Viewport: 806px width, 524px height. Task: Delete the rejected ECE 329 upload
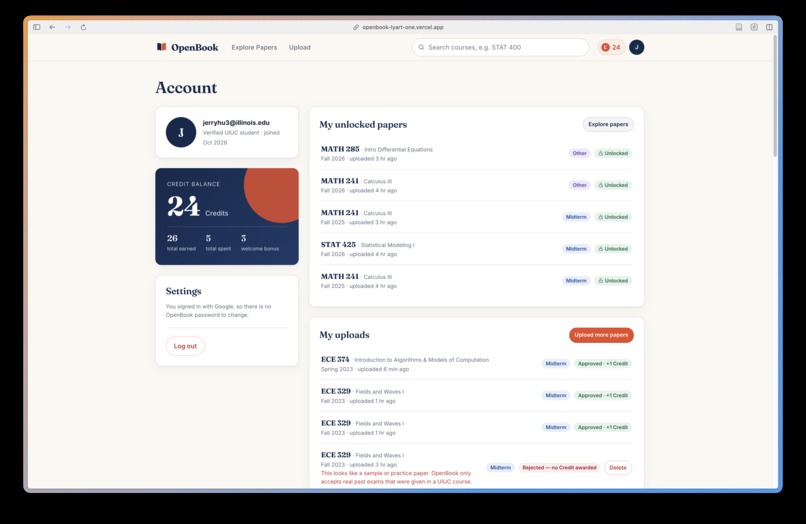pos(618,467)
